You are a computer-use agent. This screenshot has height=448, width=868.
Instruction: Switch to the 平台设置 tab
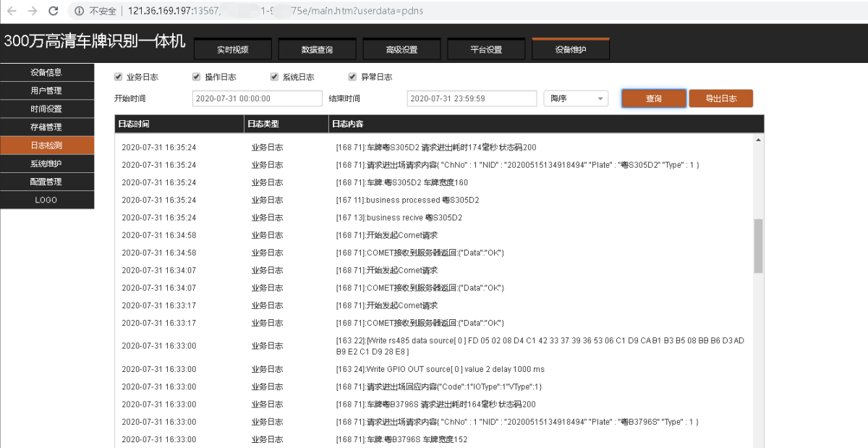click(x=486, y=49)
